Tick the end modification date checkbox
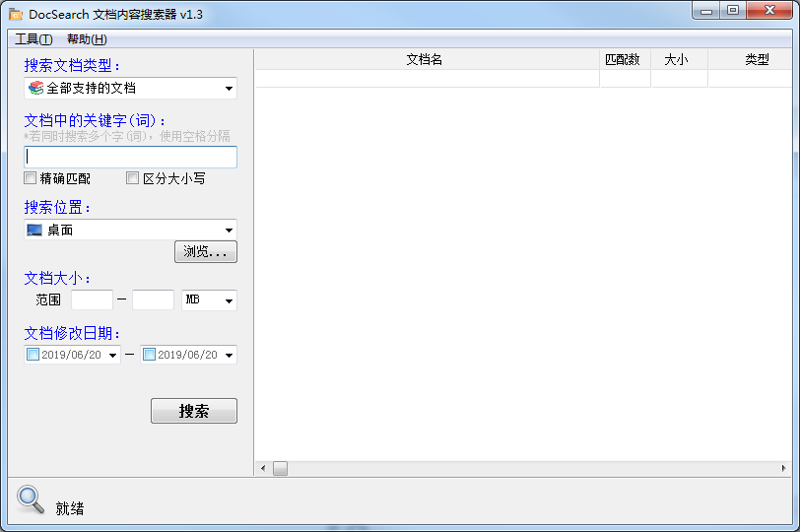The height and width of the screenshot is (532, 800). click(x=149, y=354)
